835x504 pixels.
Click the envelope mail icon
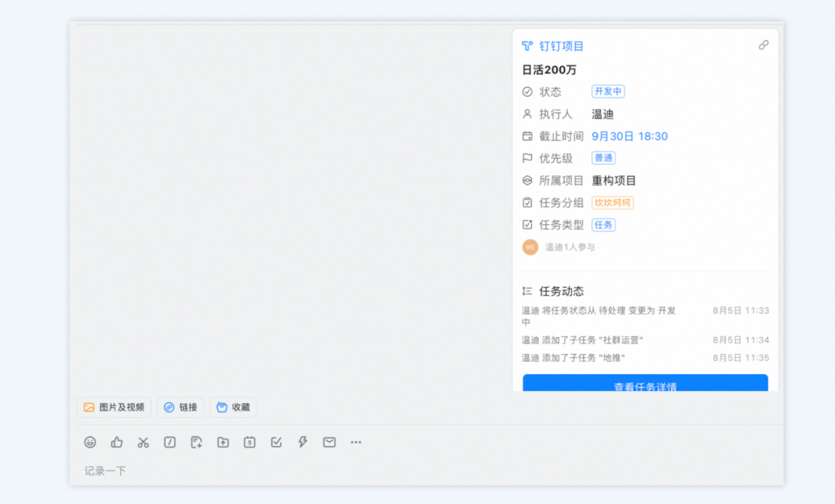329,442
